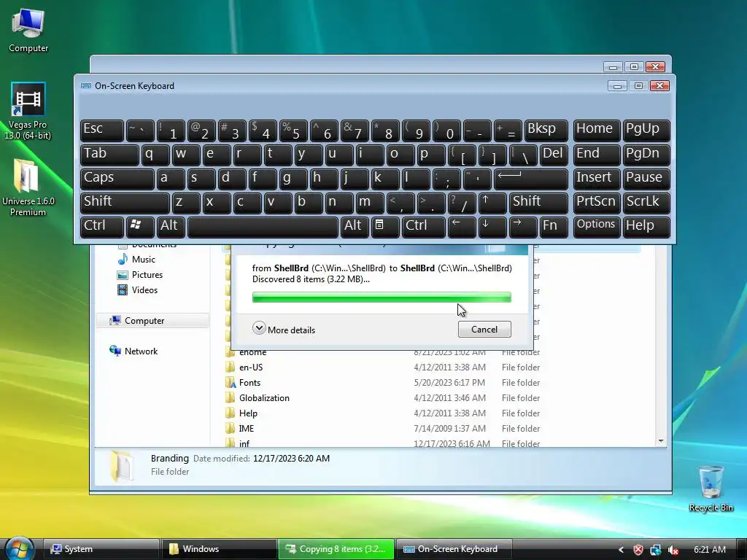Image resolution: width=747 pixels, height=560 pixels.
Task: Click the en-US folder icon
Action: tap(230, 367)
